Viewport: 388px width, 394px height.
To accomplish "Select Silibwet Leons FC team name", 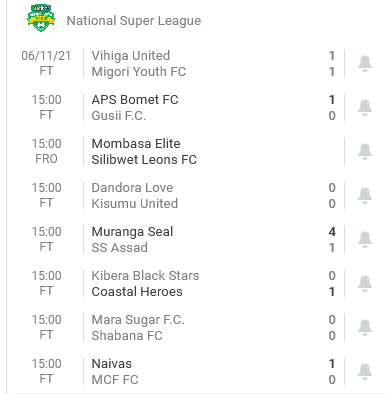I will tap(144, 160).
